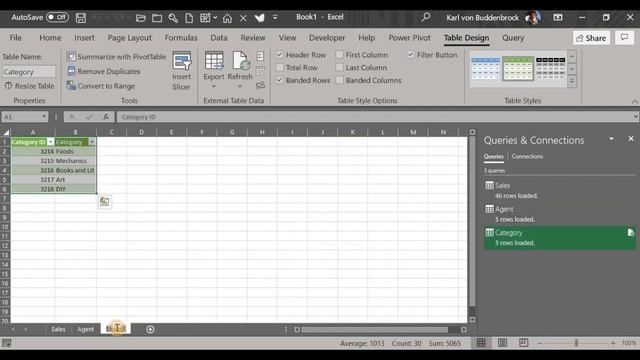The height and width of the screenshot is (360, 640).
Task: Toggle the Banded Rows checkbox
Action: [280, 80]
